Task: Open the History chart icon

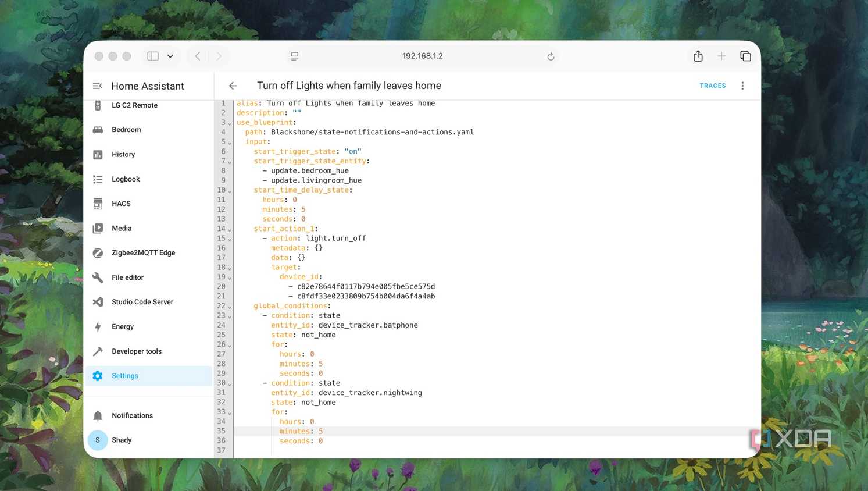Action: [98, 155]
